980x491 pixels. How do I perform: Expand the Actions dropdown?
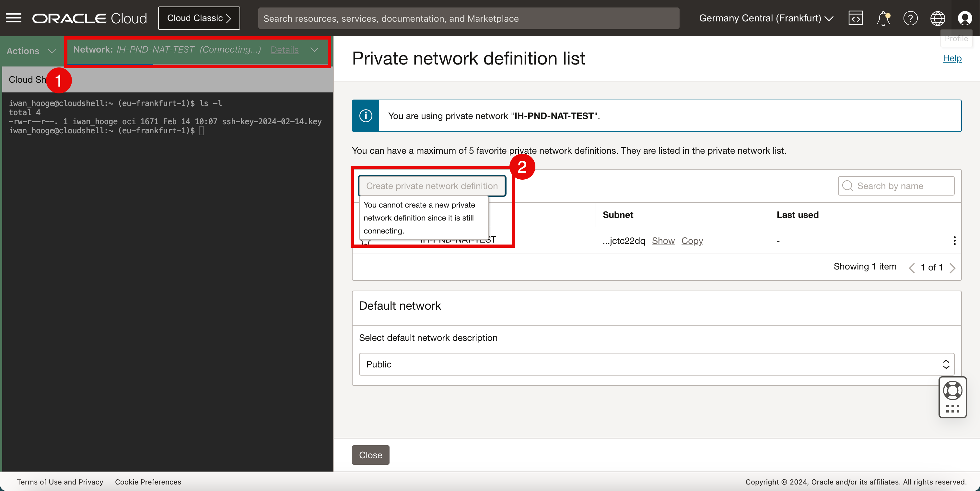(31, 51)
